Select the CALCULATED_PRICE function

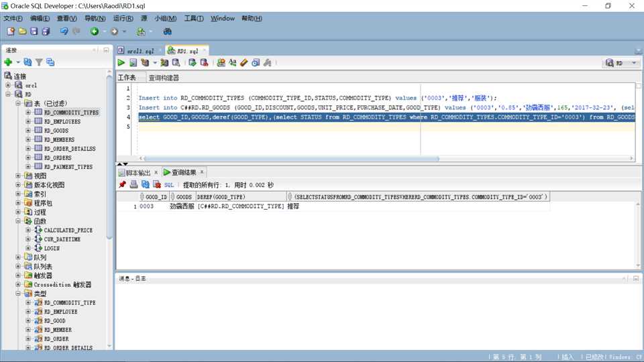coord(68,230)
